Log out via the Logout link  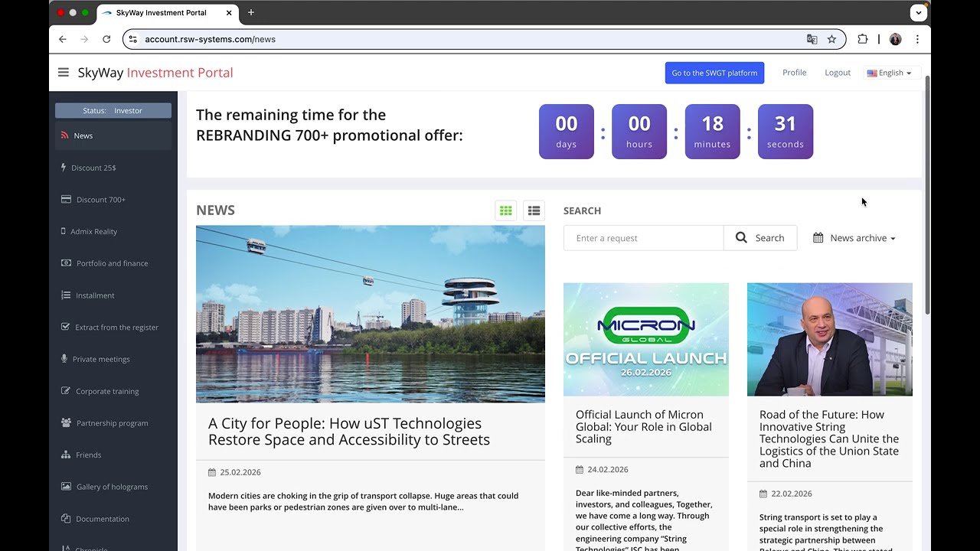pos(838,73)
